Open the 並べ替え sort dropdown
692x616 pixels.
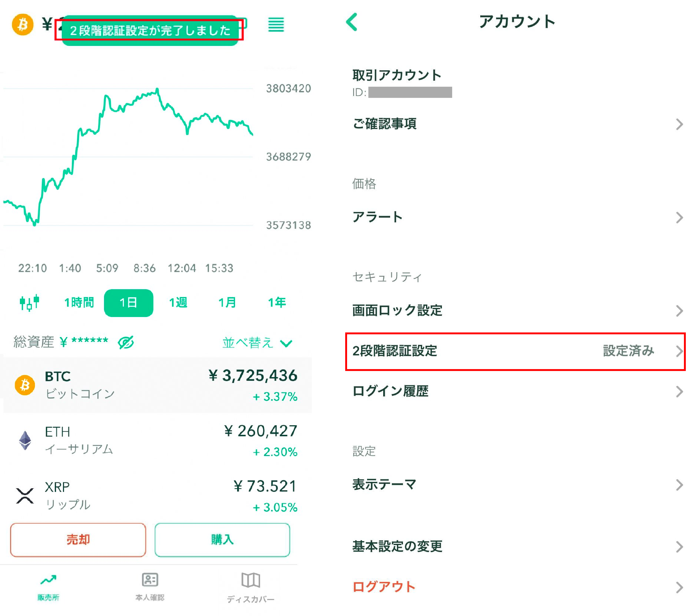pyautogui.click(x=257, y=343)
